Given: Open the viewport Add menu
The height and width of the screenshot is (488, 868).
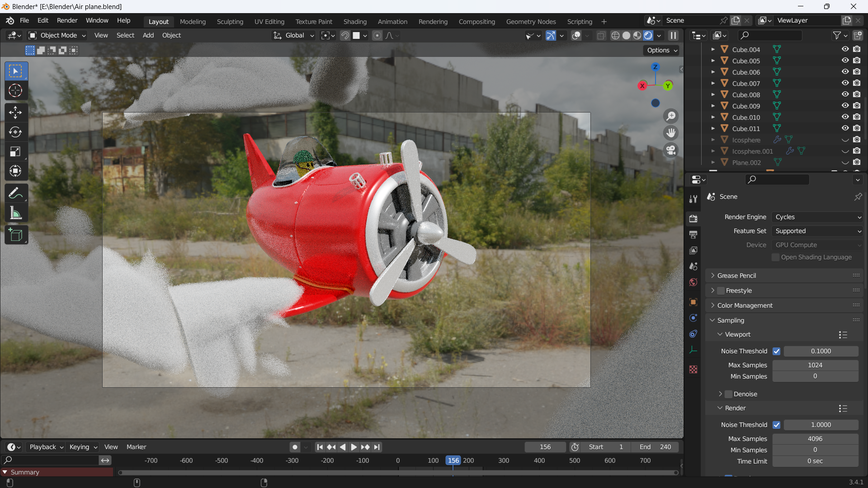Looking at the screenshot, I should (x=148, y=35).
